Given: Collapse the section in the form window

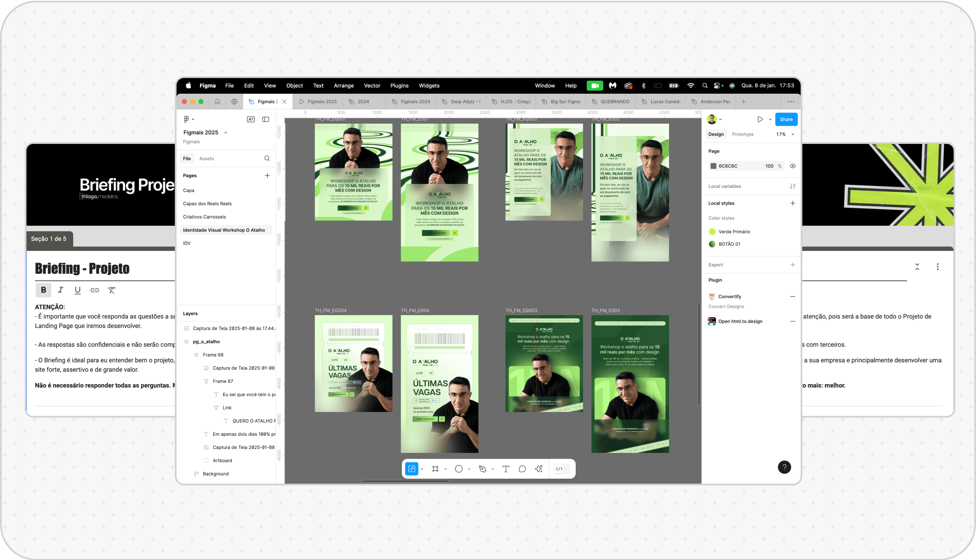Looking at the screenshot, I should (917, 267).
